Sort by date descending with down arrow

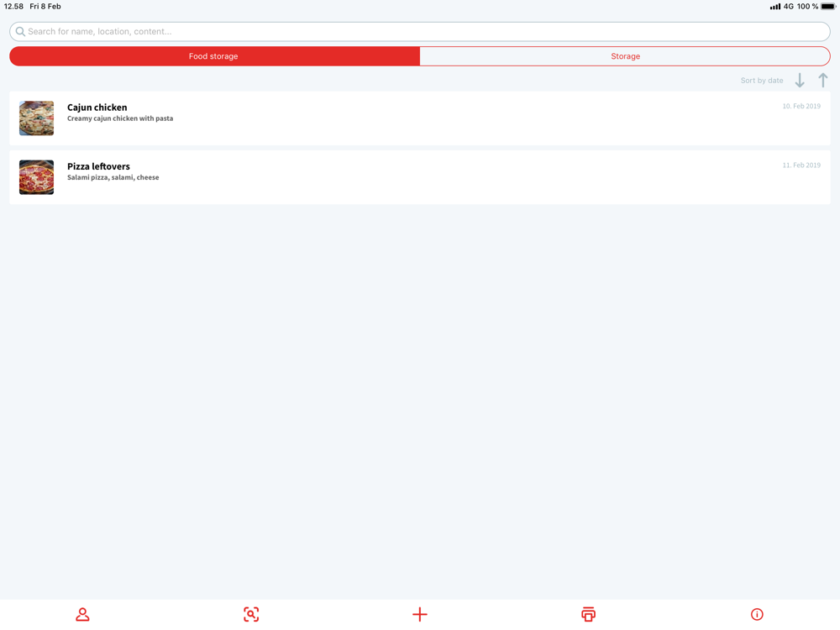coord(800,81)
